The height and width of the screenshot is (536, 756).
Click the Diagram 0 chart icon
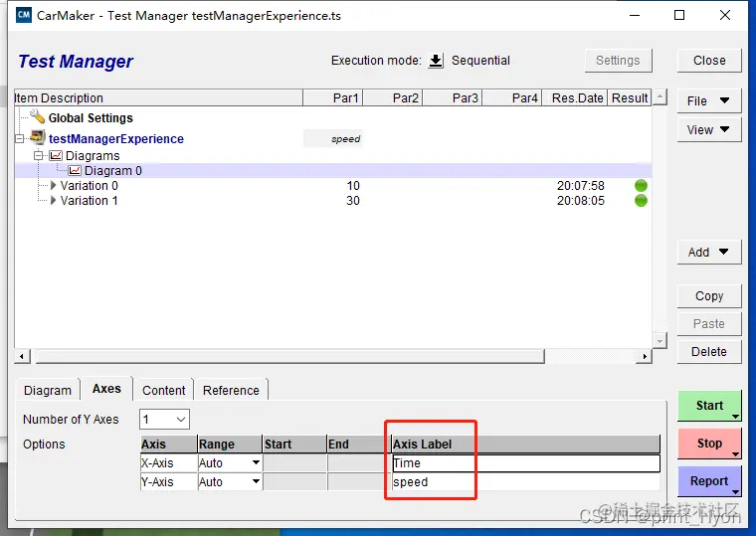[75, 171]
